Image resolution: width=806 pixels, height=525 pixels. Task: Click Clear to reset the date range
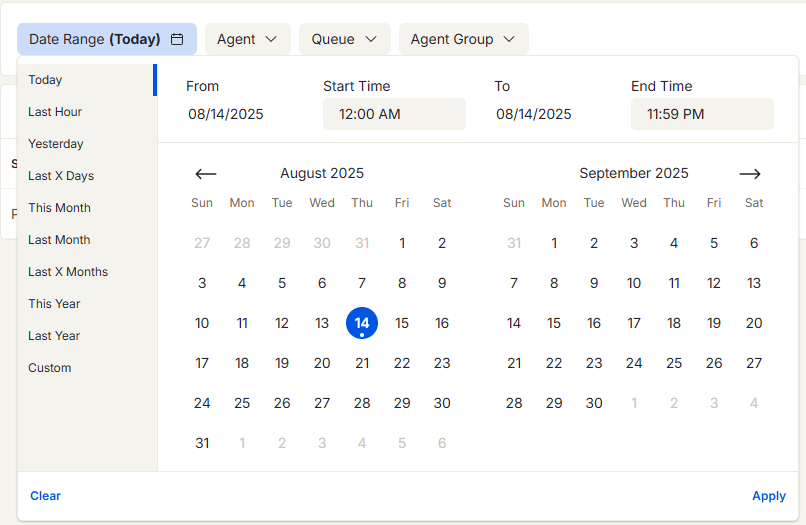(x=45, y=496)
